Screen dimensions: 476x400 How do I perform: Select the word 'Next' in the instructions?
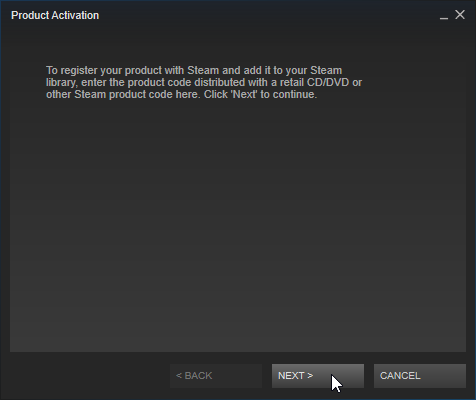pos(244,94)
